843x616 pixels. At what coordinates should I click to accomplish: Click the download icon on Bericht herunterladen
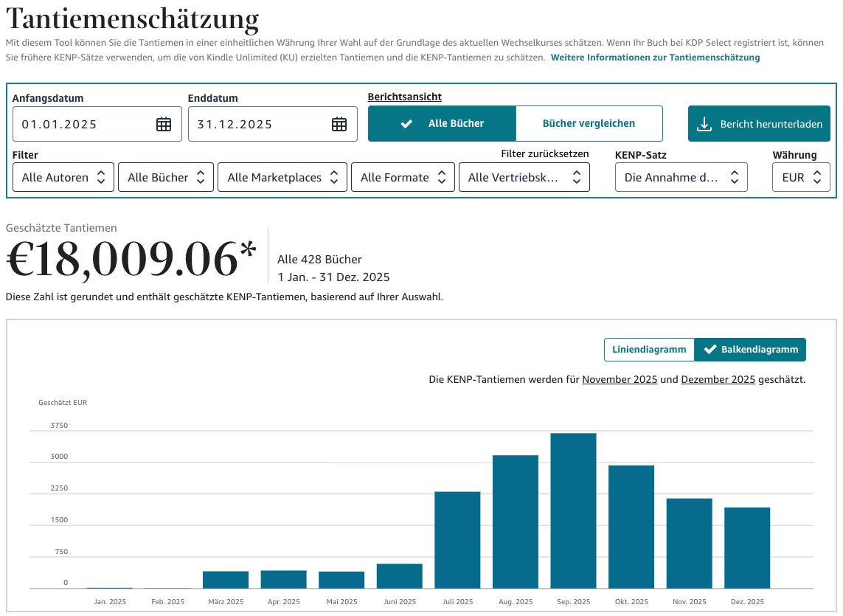coord(706,123)
